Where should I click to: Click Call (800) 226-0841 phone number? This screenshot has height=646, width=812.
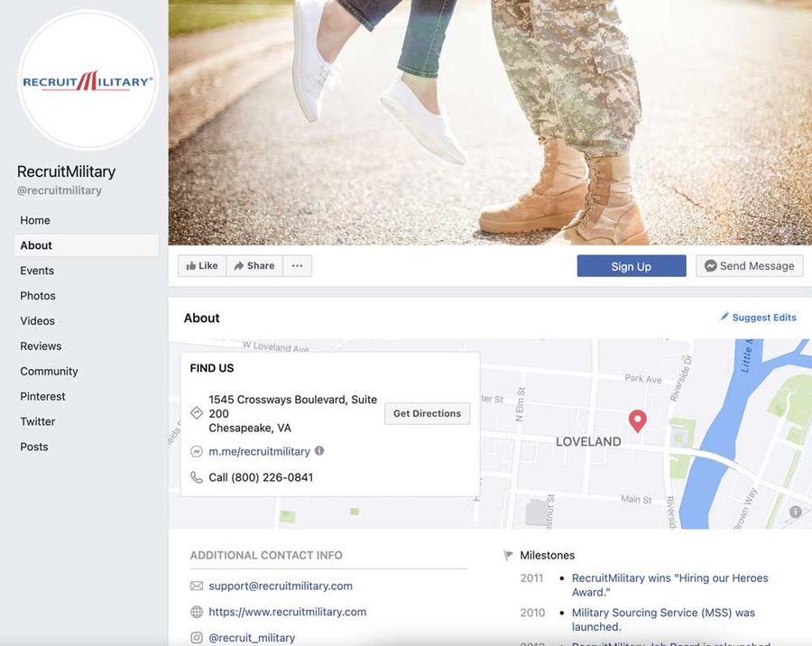pyautogui.click(x=261, y=477)
